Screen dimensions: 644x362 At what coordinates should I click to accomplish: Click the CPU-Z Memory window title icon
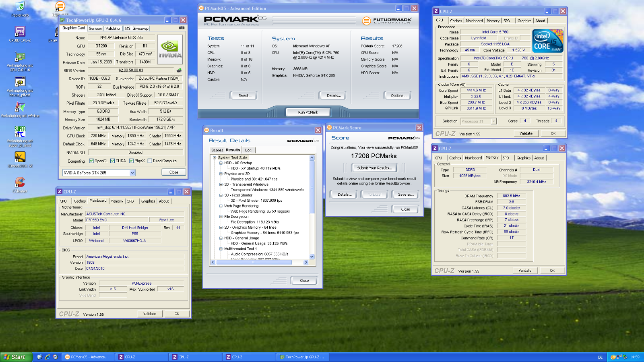coord(435,149)
